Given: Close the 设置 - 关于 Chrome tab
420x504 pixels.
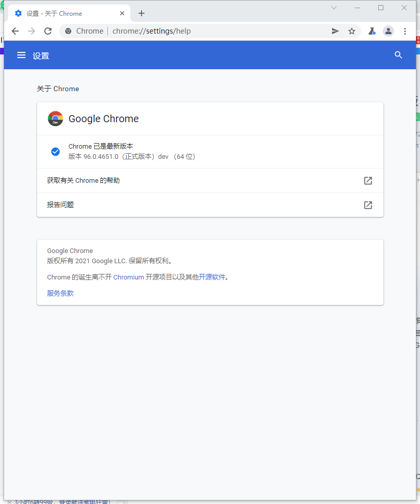Looking at the screenshot, I should pyautogui.click(x=122, y=14).
